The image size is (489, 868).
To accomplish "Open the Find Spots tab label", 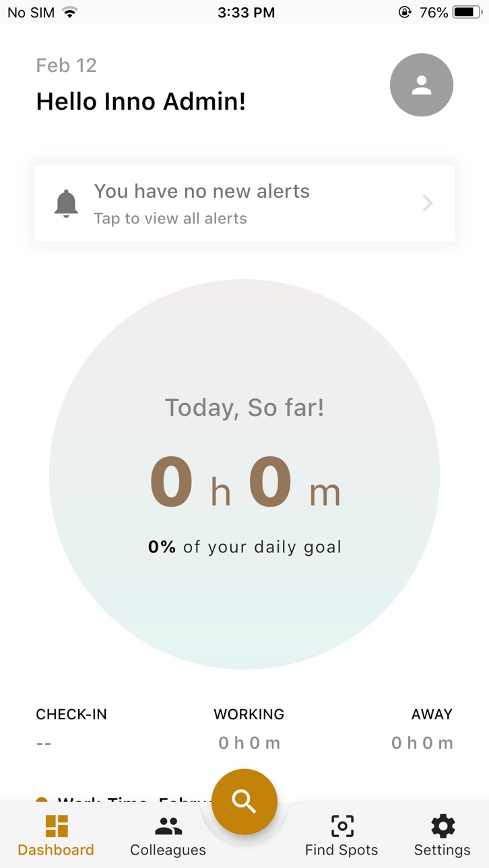I will [341, 850].
